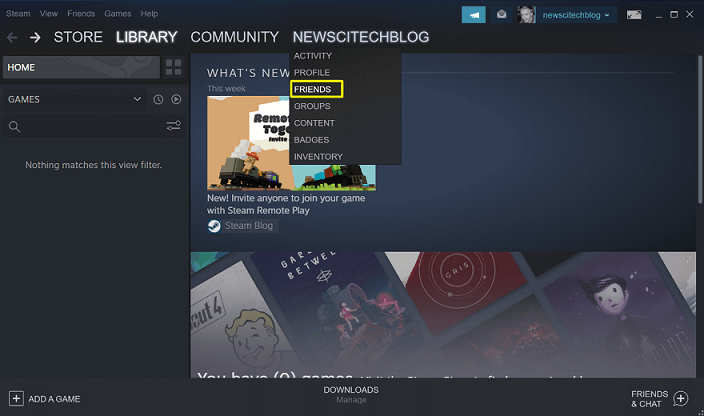Open Friends & Chat plus icon
The image size is (704, 416).
[681, 398]
